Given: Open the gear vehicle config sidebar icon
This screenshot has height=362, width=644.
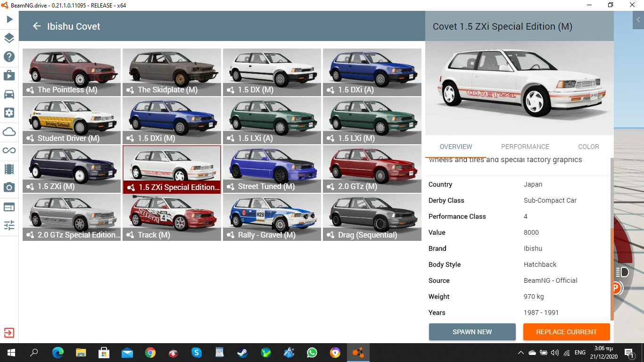Looking at the screenshot, I should [9, 113].
